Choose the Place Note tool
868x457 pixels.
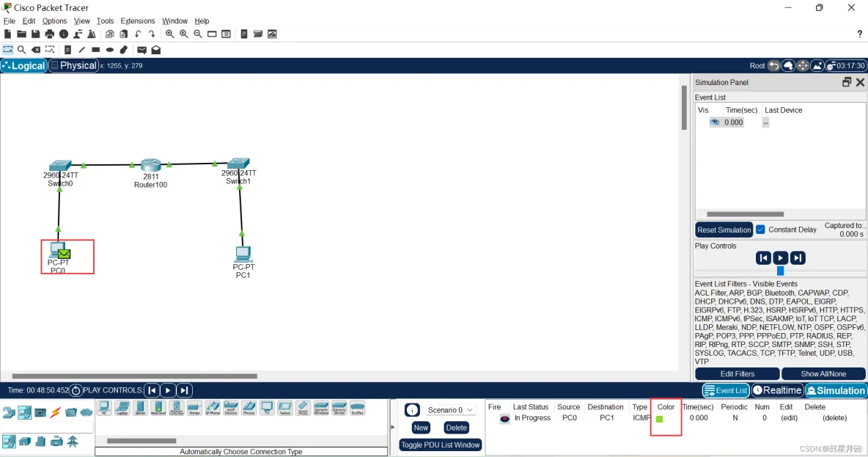(x=67, y=50)
